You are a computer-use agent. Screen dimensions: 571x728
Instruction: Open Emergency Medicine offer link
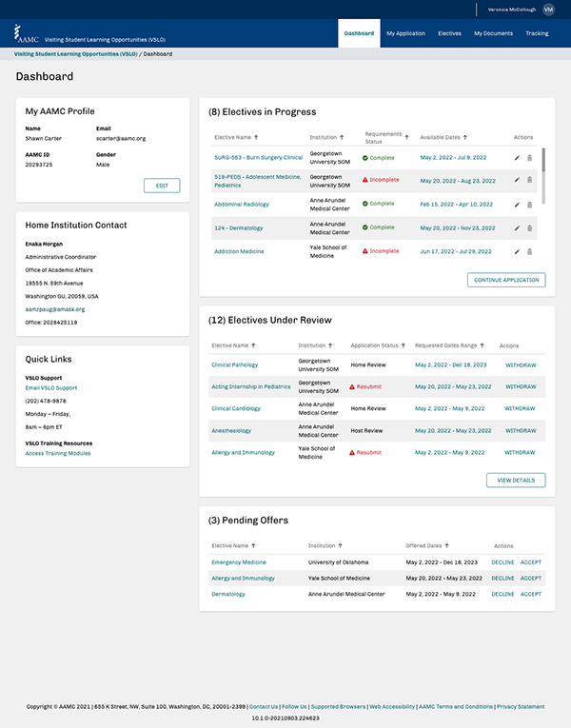coord(239,562)
